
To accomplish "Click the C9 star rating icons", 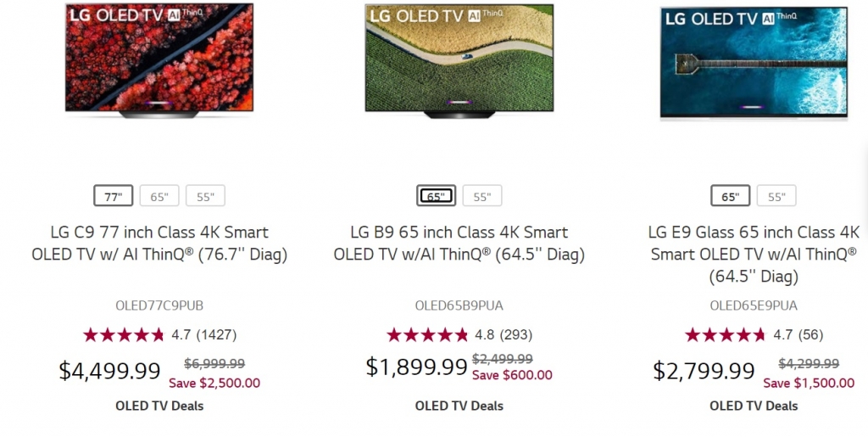I will tap(124, 334).
